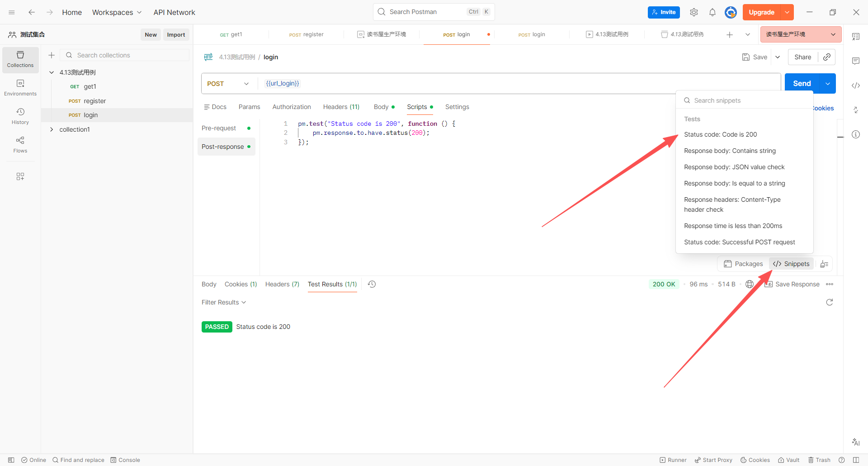Toggle sidebar visibility icon in status bar
The width and height of the screenshot is (868, 466).
(x=11, y=460)
